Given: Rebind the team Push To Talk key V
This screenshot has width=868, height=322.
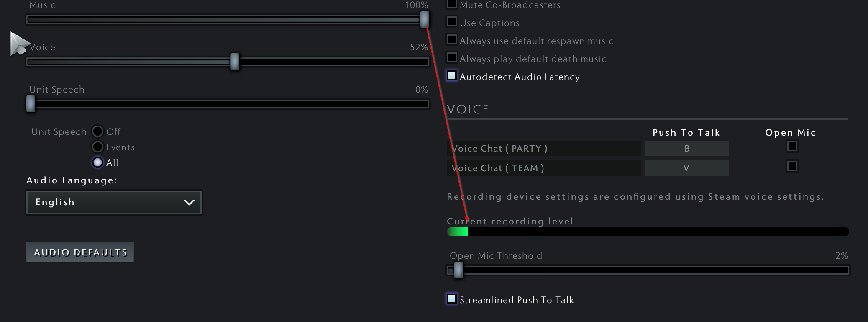Looking at the screenshot, I should [686, 168].
